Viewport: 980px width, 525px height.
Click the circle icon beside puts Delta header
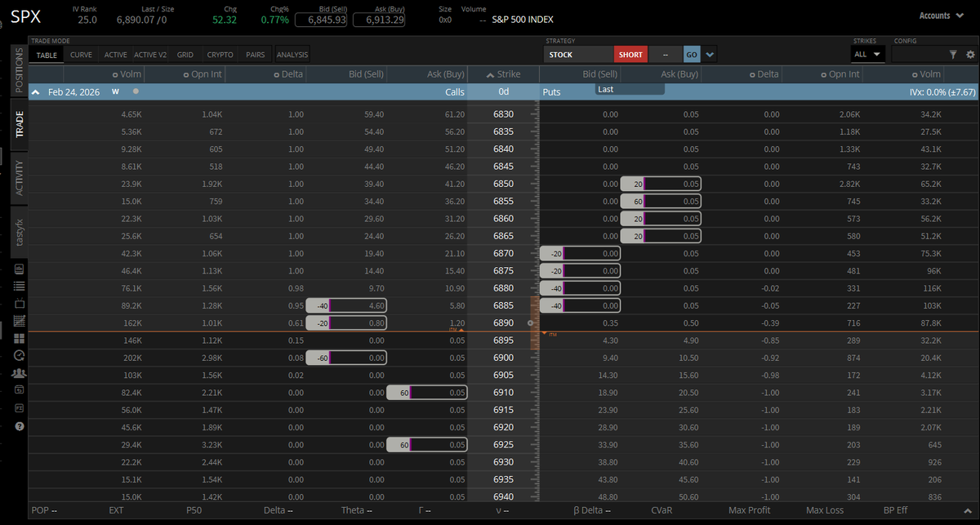click(751, 74)
